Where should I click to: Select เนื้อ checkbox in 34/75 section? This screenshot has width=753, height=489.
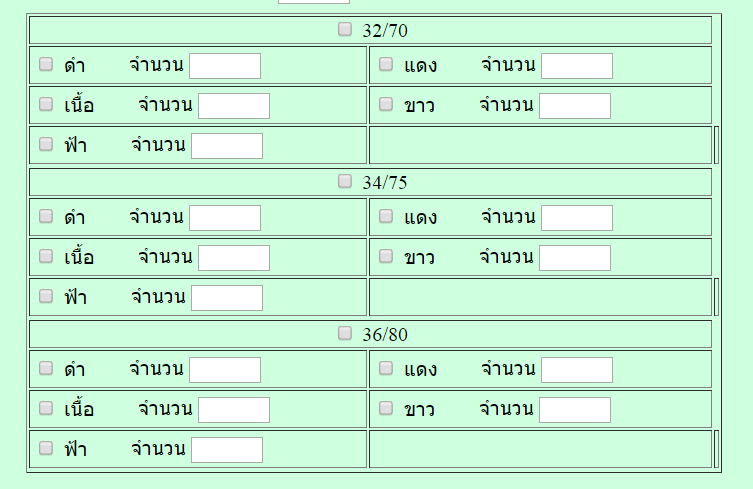(x=46, y=256)
